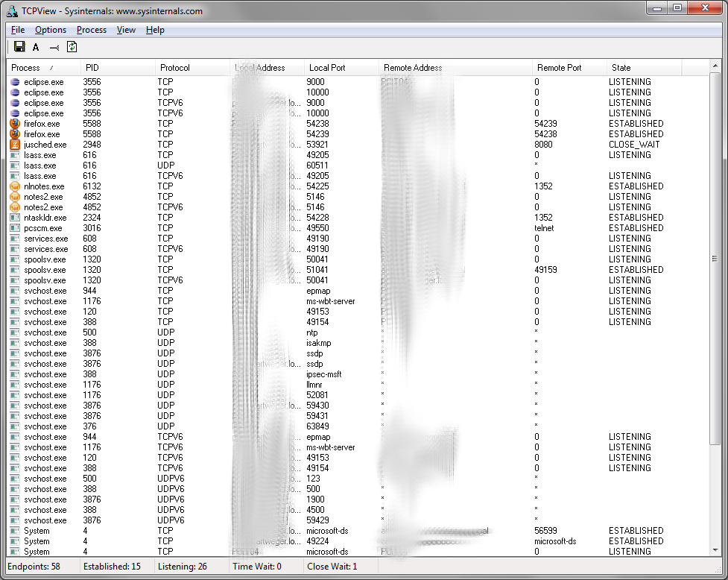This screenshot has width=728, height=580.
Task: Click the nlnotes.exe process icon
Action: 15,186
